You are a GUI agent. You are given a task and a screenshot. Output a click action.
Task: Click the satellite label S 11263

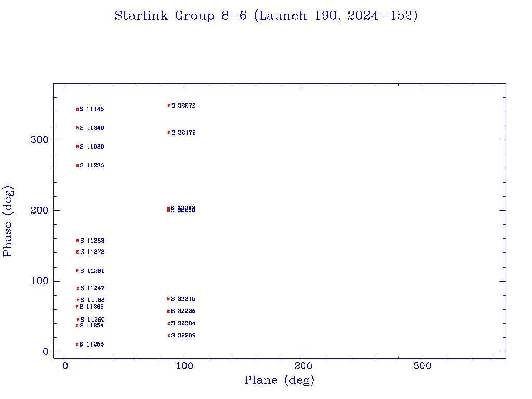coord(92,241)
